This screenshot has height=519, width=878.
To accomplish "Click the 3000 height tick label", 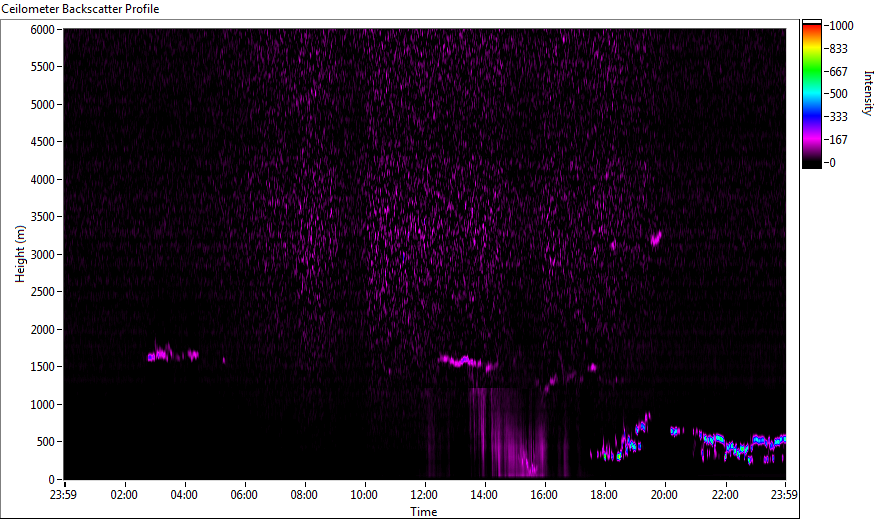I will click(43, 255).
